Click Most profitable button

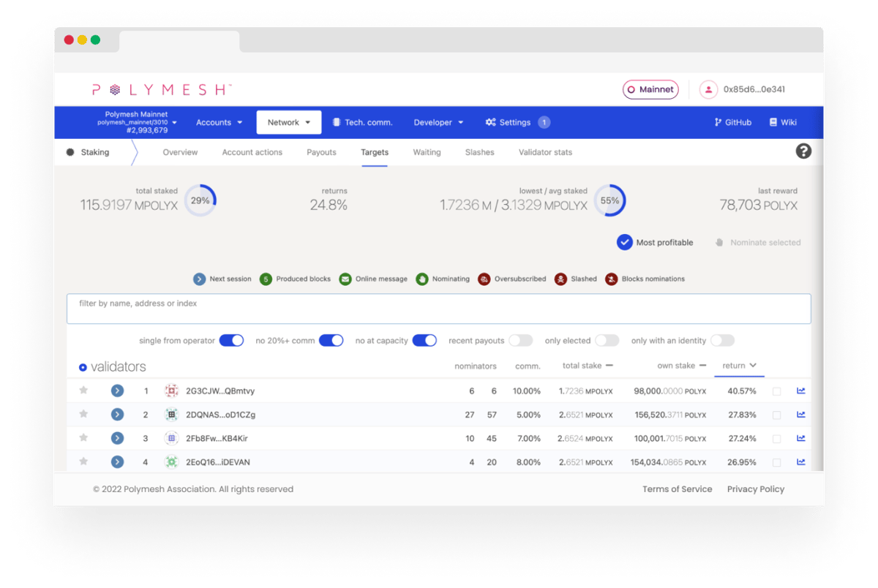(x=655, y=242)
